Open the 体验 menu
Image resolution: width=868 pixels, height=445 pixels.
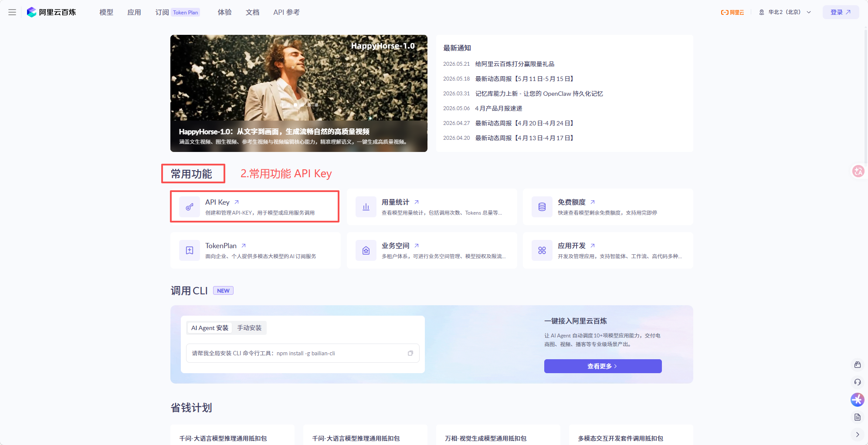click(225, 12)
